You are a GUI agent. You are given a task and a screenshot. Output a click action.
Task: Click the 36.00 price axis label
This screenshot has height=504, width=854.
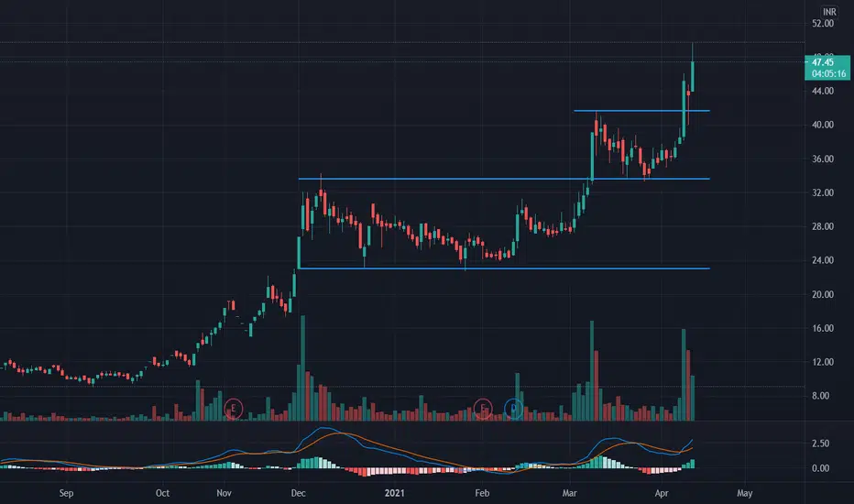pos(823,159)
